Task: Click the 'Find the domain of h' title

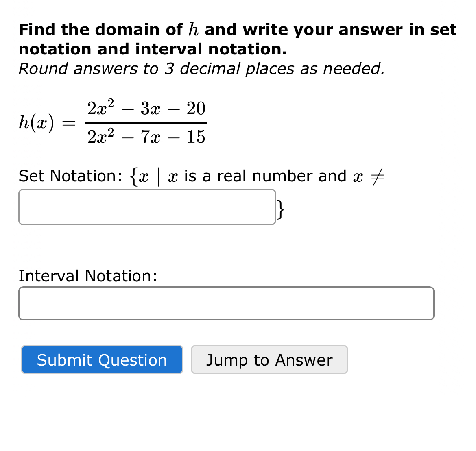Action: 237,29
